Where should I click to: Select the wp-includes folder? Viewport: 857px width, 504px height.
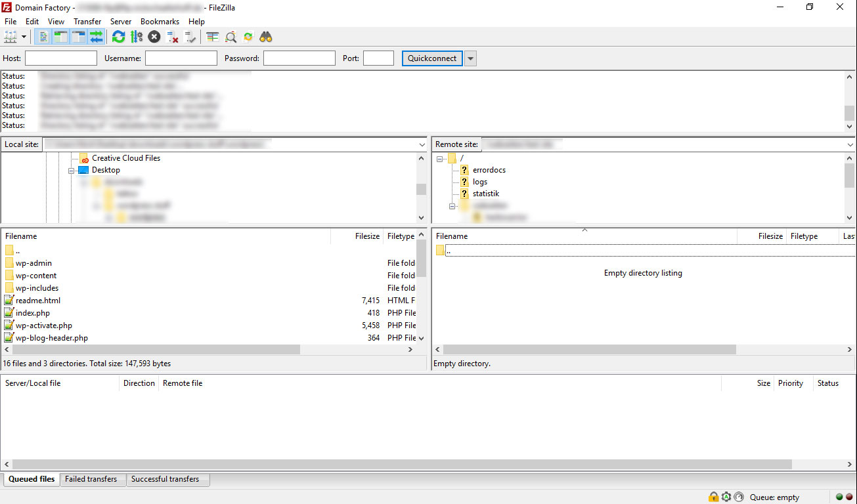click(x=37, y=288)
